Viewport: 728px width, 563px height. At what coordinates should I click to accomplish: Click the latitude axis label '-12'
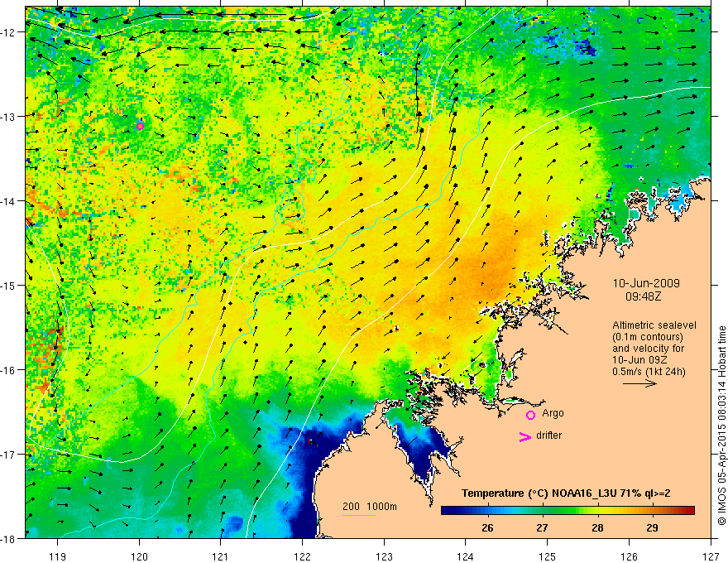click(9, 32)
